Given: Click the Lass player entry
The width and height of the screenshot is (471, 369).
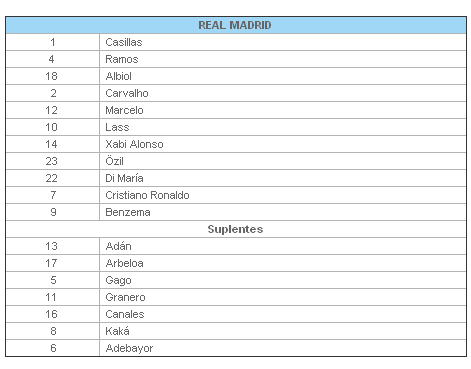Looking at the screenshot, I should [x=117, y=127].
